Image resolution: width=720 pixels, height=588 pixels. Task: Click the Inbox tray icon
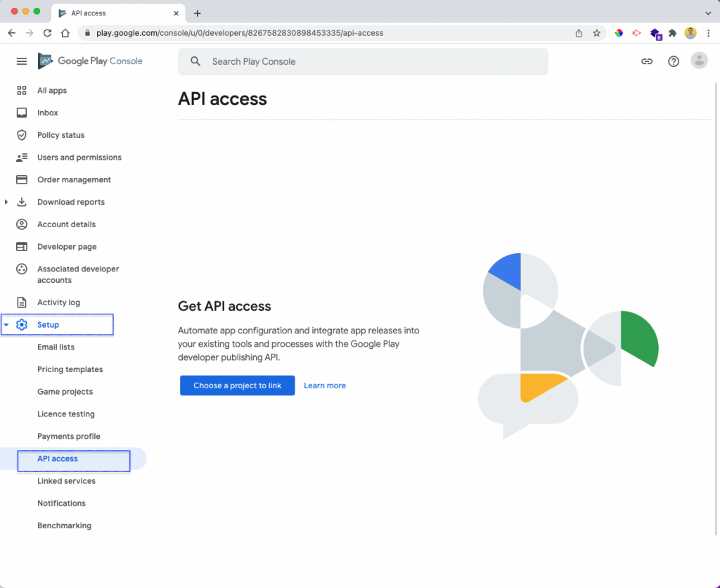22,113
